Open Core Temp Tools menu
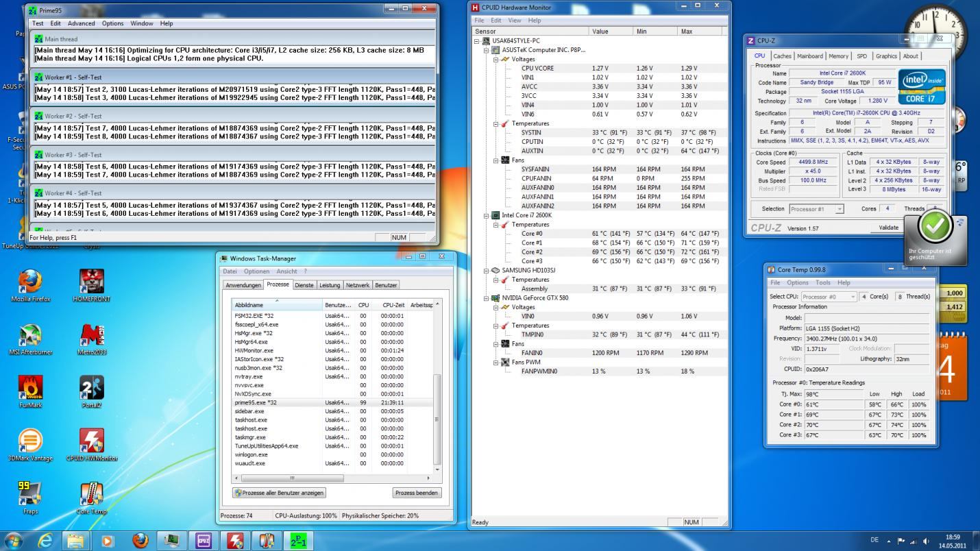This screenshot has width=980, height=551. click(823, 282)
